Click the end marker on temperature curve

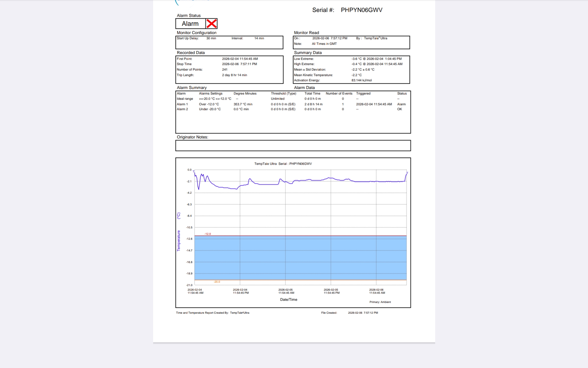pos(407,173)
